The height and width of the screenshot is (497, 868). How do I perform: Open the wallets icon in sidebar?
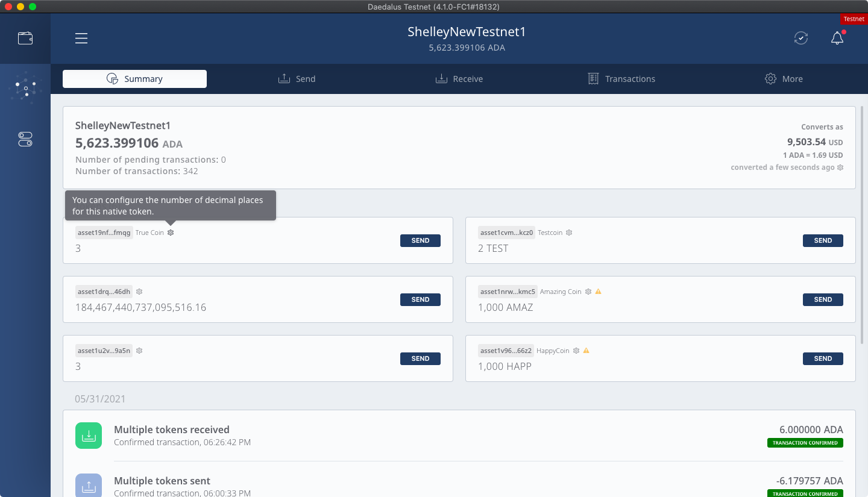pyautogui.click(x=25, y=39)
